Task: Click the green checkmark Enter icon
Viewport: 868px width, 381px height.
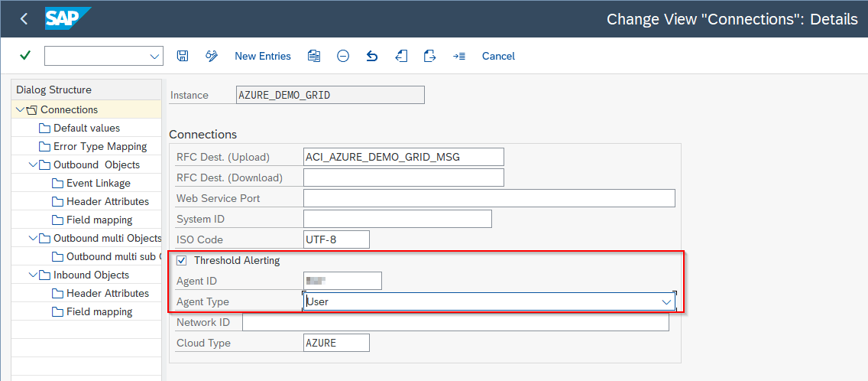Action: [25, 55]
